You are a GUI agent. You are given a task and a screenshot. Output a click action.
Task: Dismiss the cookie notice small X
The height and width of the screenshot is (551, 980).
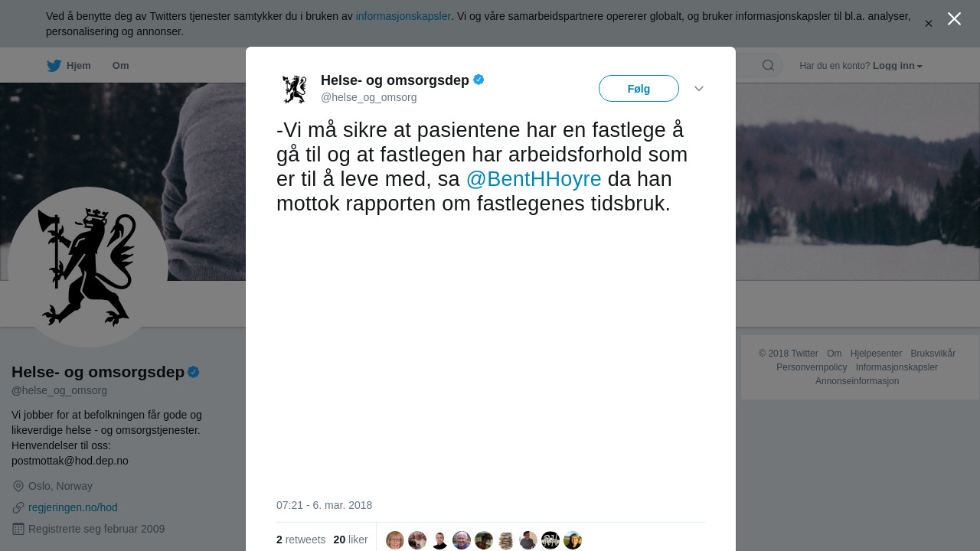pos(929,24)
